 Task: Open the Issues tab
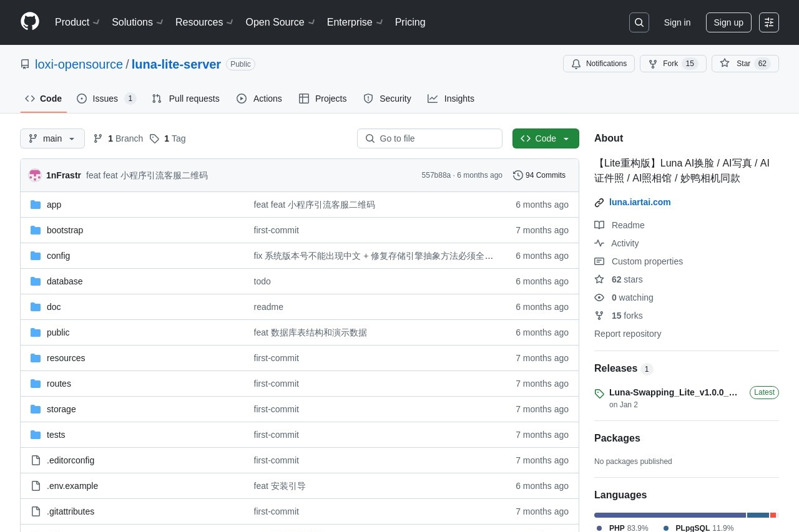(107, 99)
